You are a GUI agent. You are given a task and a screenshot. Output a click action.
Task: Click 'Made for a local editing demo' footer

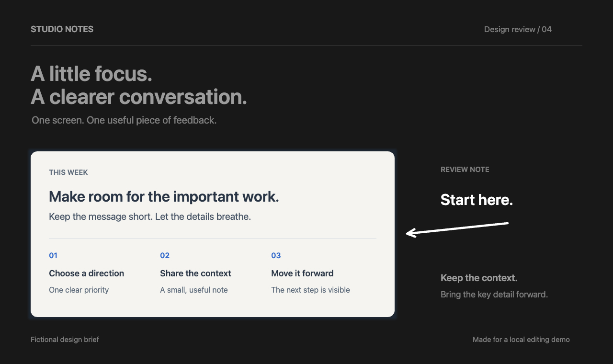(x=521, y=340)
